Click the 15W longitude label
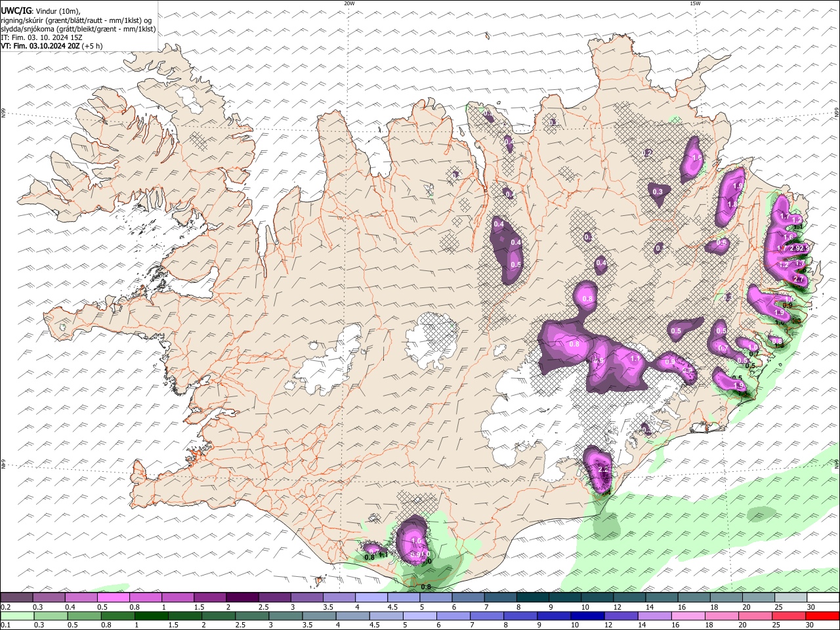 pyautogui.click(x=695, y=3)
